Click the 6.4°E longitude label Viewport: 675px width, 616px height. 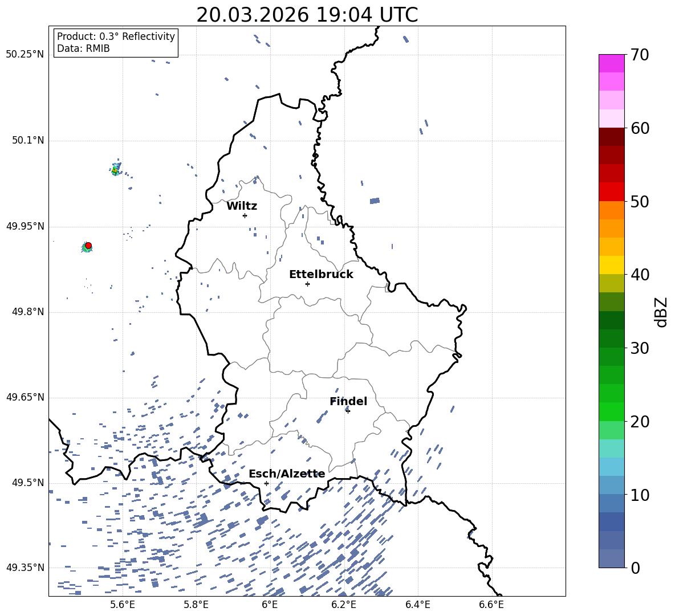417,605
